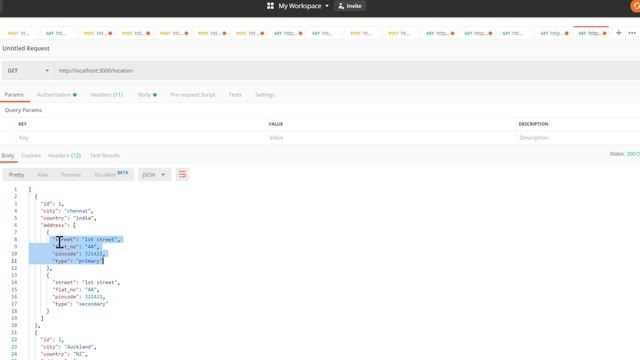
Task: Click the "country": "NZ" line
Action: click(64, 354)
